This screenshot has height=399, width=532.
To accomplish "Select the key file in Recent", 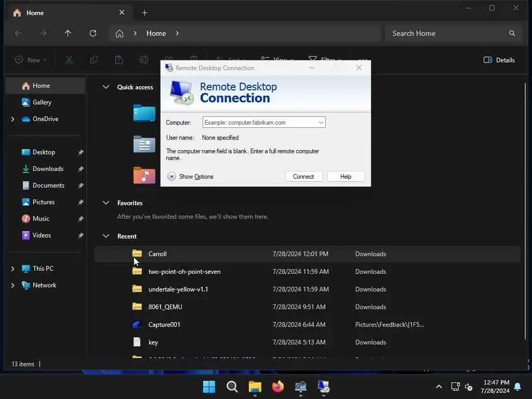I will pos(307,342).
